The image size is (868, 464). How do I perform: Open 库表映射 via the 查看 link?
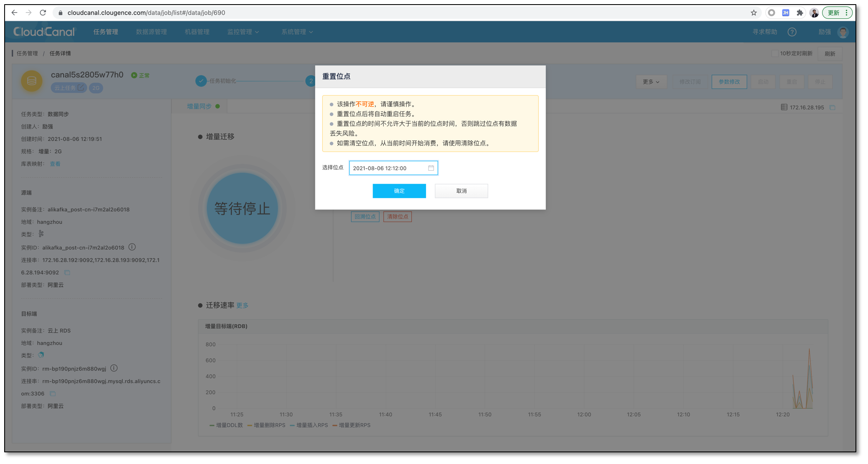coord(55,164)
